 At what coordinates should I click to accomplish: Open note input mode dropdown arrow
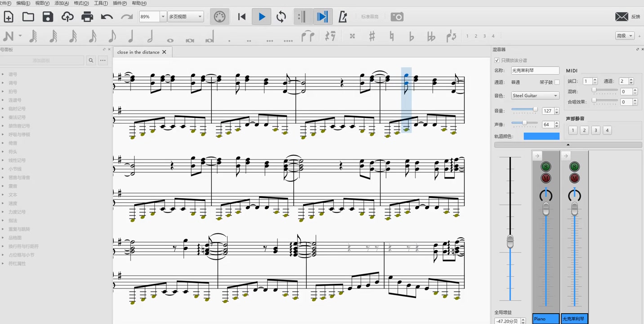[20, 36]
